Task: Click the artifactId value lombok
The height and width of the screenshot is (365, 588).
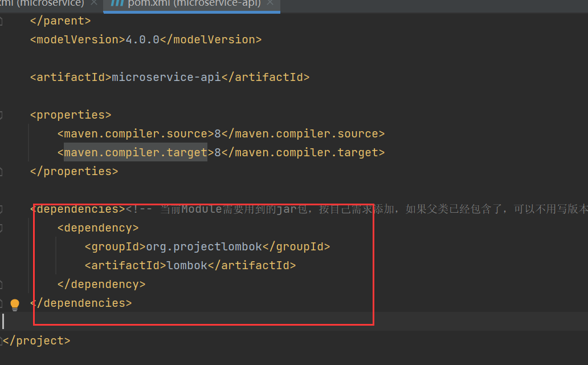Action: [x=187, y=266]
